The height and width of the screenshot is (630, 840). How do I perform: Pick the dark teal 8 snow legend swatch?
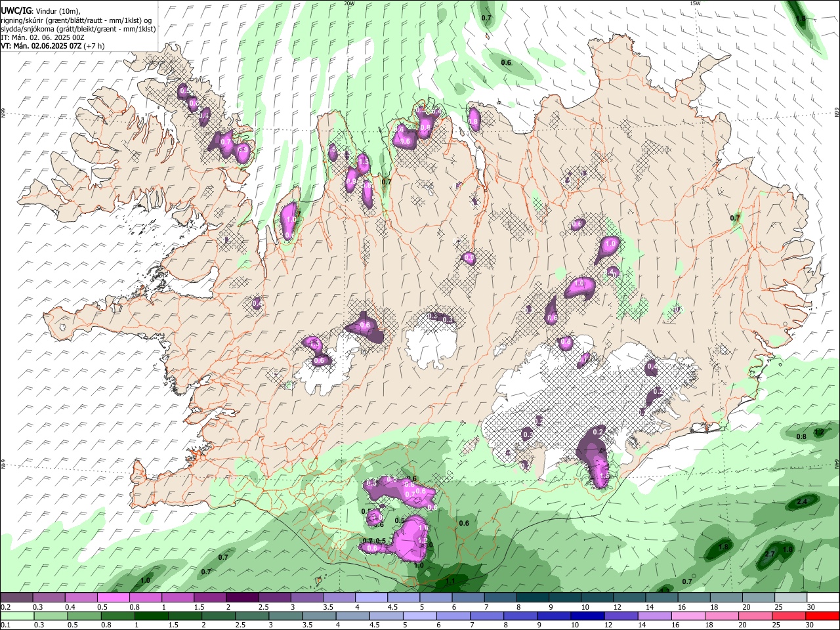click(533, 598)
